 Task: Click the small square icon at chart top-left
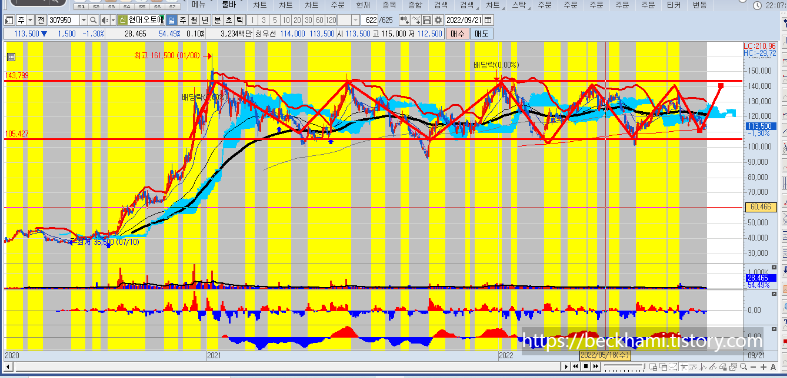(12, 57)
